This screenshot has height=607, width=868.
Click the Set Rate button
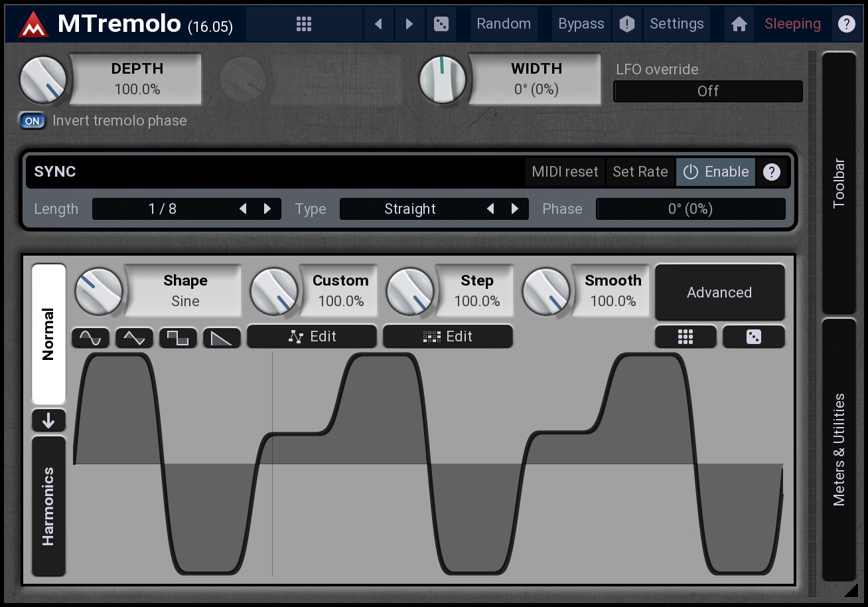click(x=640, y=171)
